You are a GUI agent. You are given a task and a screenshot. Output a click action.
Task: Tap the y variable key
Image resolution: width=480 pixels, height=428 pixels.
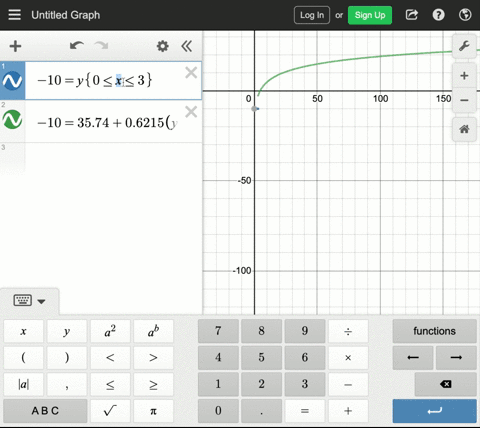67,331
